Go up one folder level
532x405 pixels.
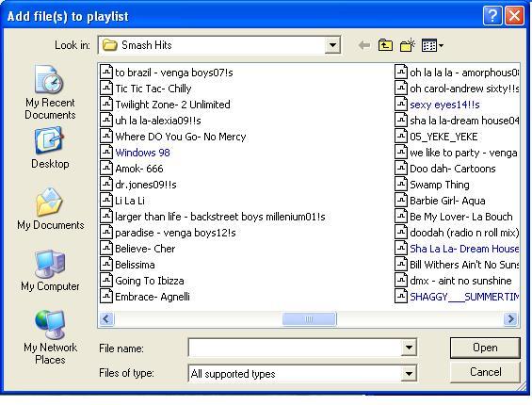[385, 45]
